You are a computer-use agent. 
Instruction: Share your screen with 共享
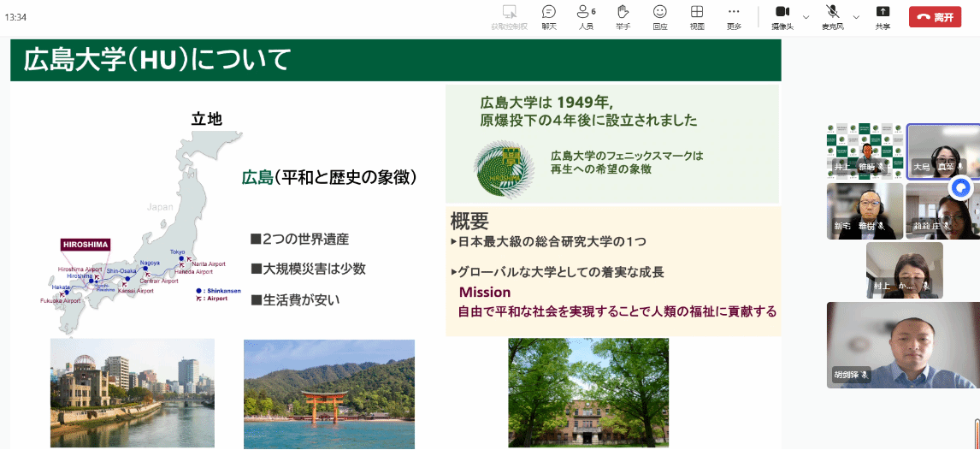click(x=883, y=17)
